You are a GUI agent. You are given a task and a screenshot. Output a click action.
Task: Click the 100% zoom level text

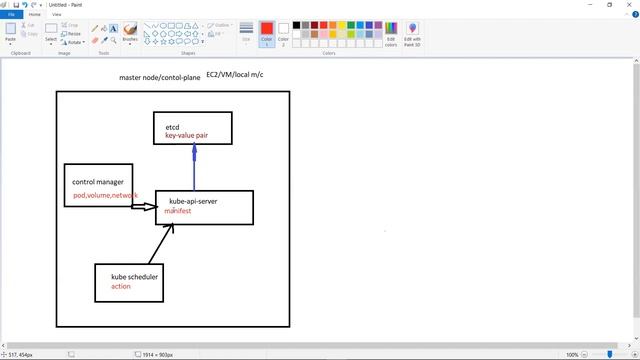[572, 355]
